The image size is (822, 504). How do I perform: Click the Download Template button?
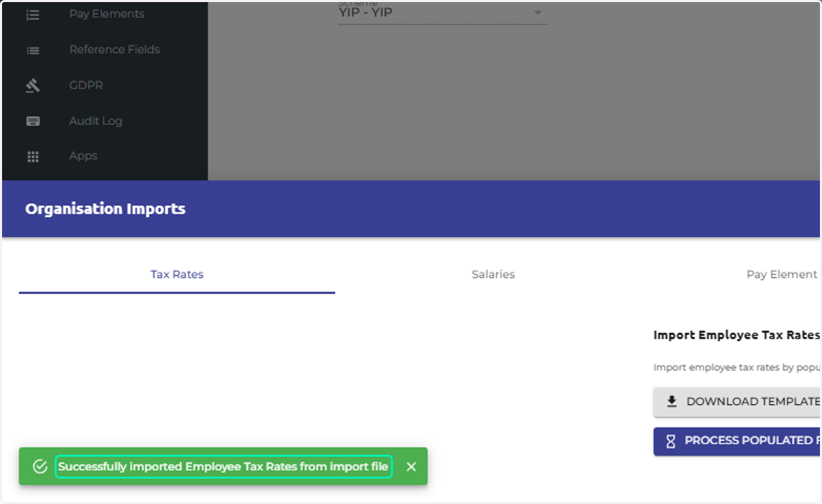point(737,402)
